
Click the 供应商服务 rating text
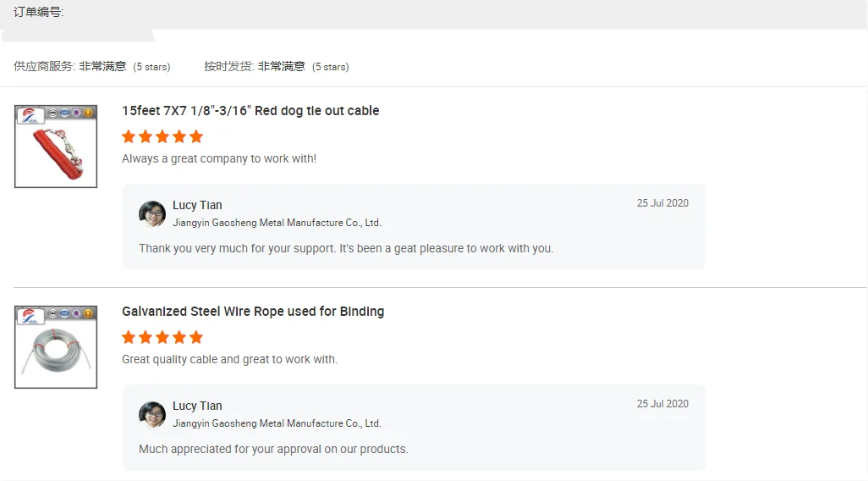point(70,66)
